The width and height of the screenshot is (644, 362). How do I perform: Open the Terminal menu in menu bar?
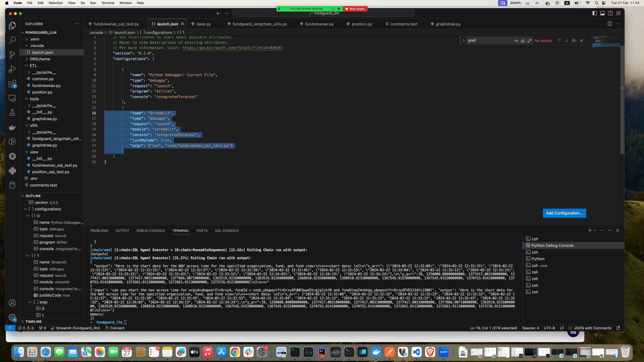(x=108, y=3)
